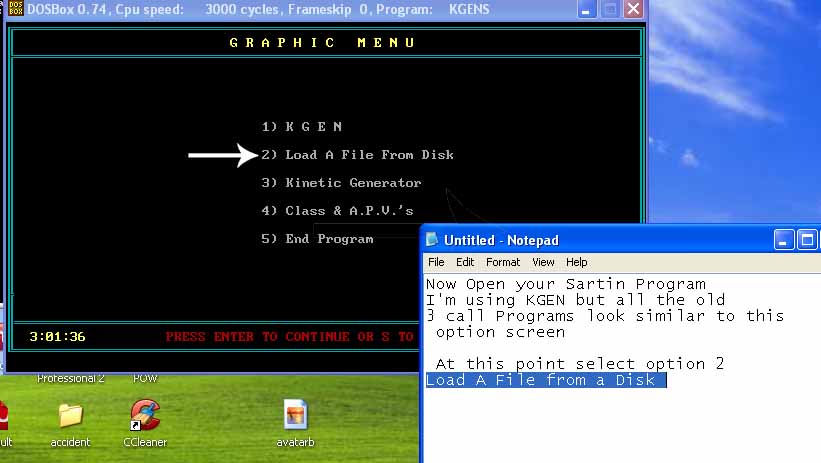The height and width of the screenshot is (463, 821).
Task: Click the '3 call Programs look similar to this' line
Action: click(605, 316)
